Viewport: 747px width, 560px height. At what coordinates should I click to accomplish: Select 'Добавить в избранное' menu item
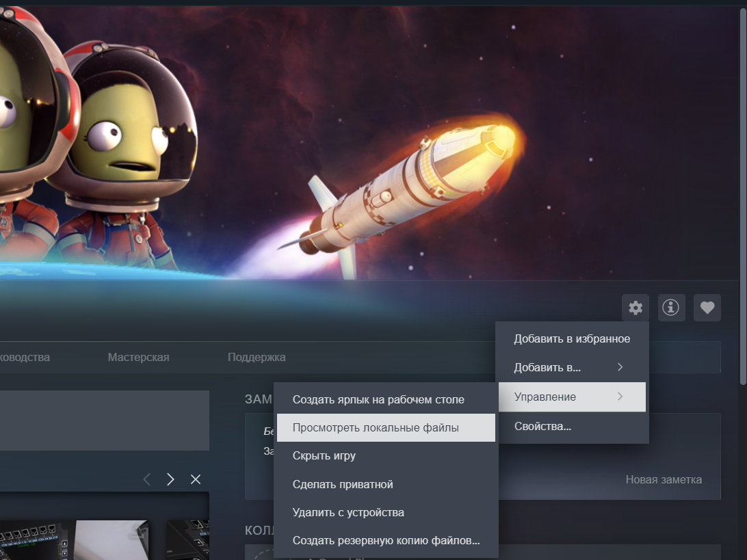click(572, 338)
